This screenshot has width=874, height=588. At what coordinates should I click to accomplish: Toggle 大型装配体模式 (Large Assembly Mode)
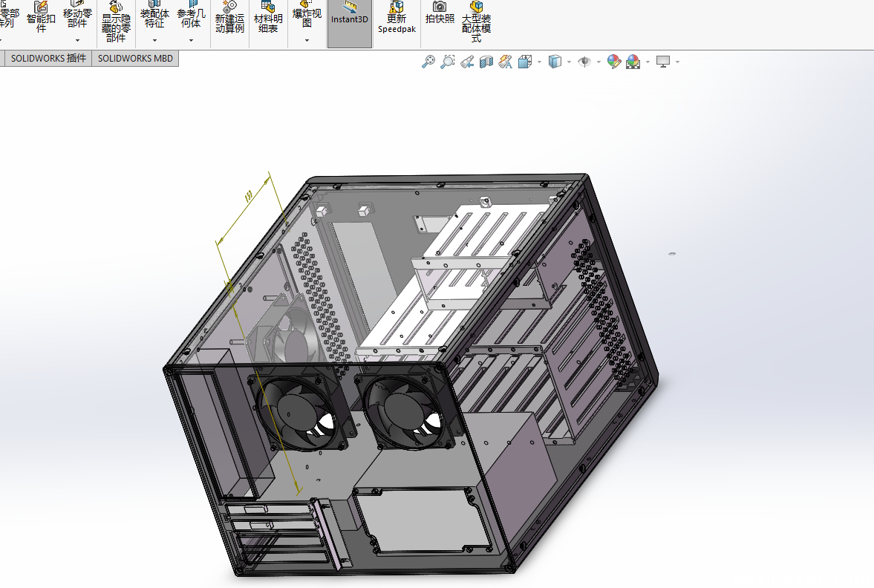point(477,22)
